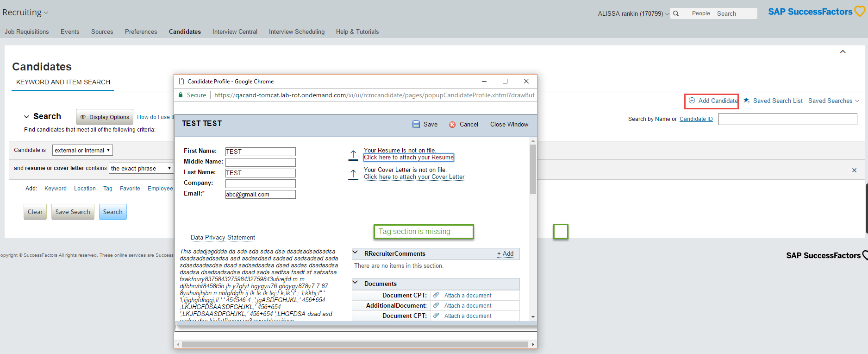
Task: Click the Saved Search List link
Action: click(778, 101)
